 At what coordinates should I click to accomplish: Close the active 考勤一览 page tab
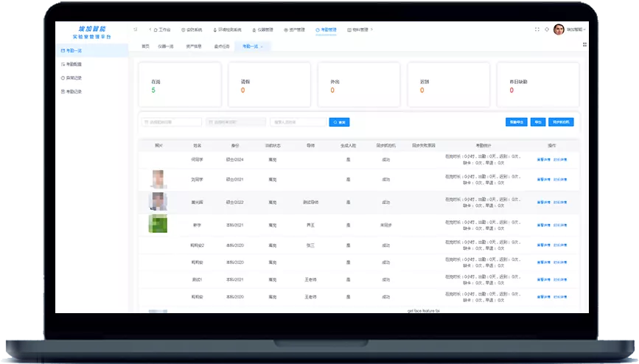[262, 47]
